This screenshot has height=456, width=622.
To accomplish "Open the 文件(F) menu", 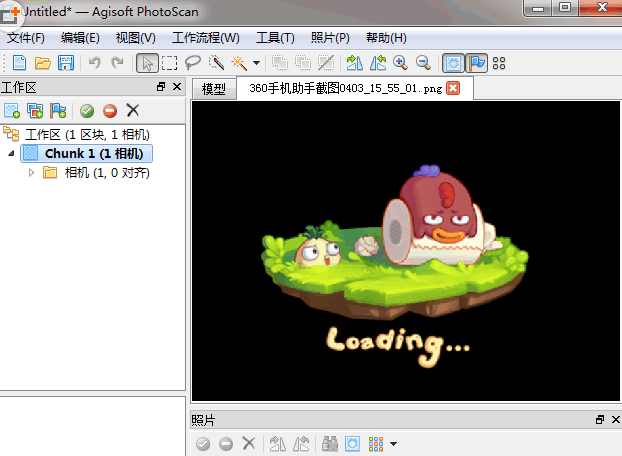I will [25, 38].
